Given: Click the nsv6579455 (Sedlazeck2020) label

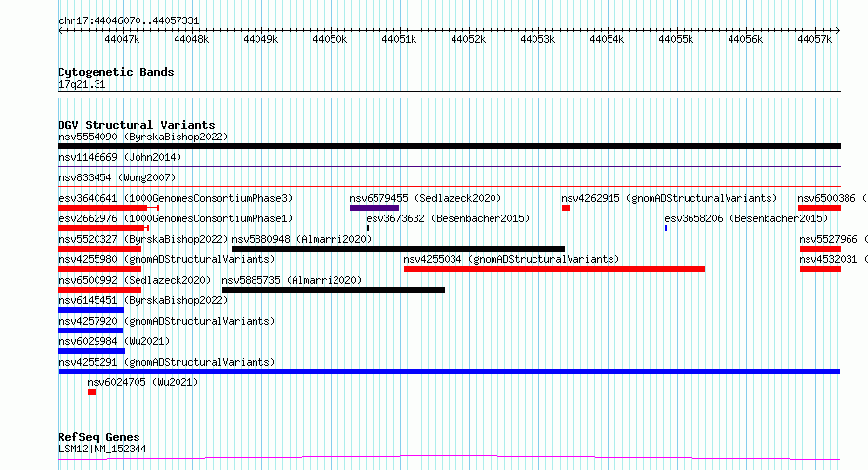Looking at the screenshot, I should pyautogui.click(x=425, y=198).
